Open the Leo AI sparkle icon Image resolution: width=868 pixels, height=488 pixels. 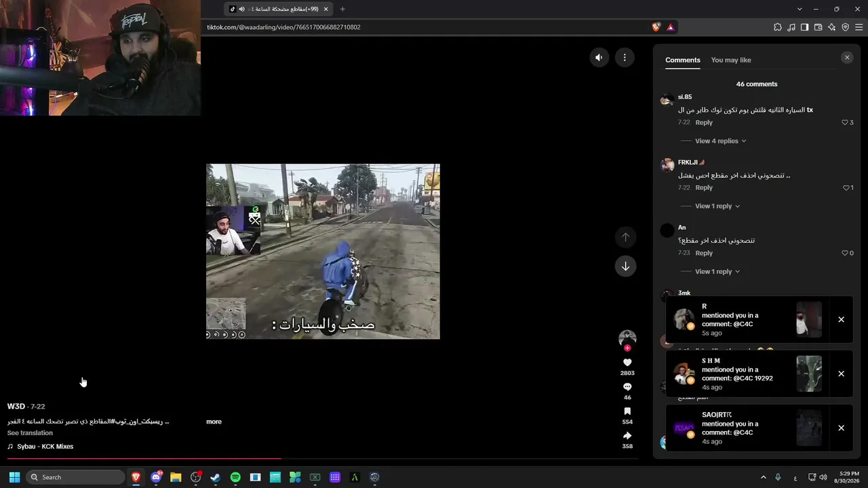(832, 27)
